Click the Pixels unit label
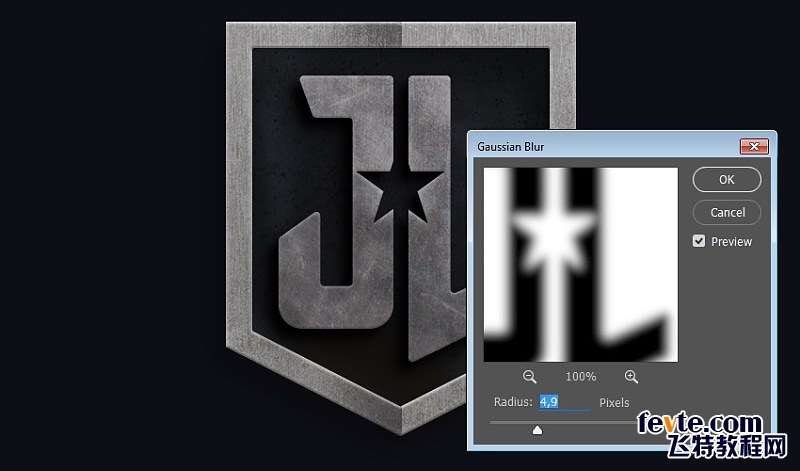Viewport: 800px width, 471px height. (614, 403)
